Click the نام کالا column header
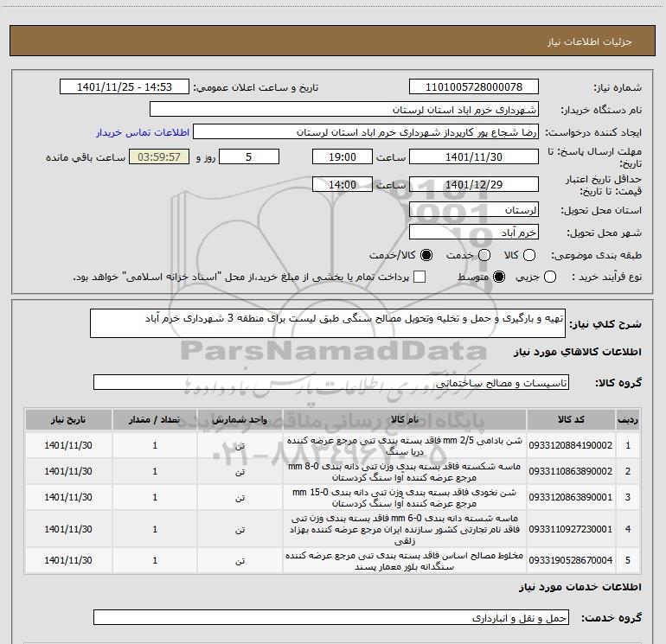This screenshot has width=666, height=644. 405,420
